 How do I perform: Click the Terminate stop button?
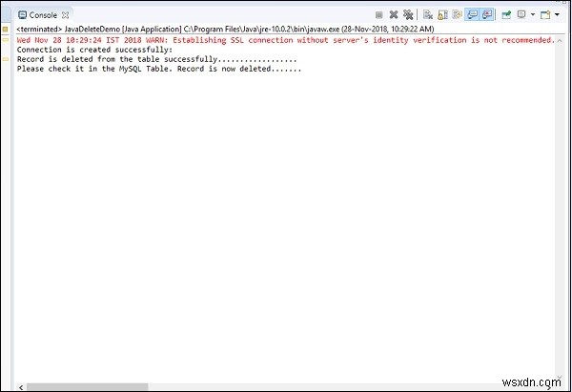click(x=379, y=15)
